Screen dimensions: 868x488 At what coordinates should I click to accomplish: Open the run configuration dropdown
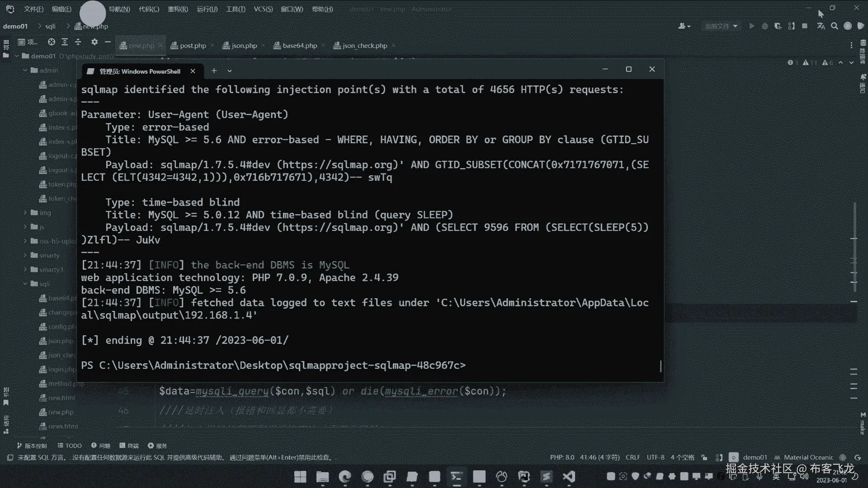pyautogui.click(x=722, y=26)
